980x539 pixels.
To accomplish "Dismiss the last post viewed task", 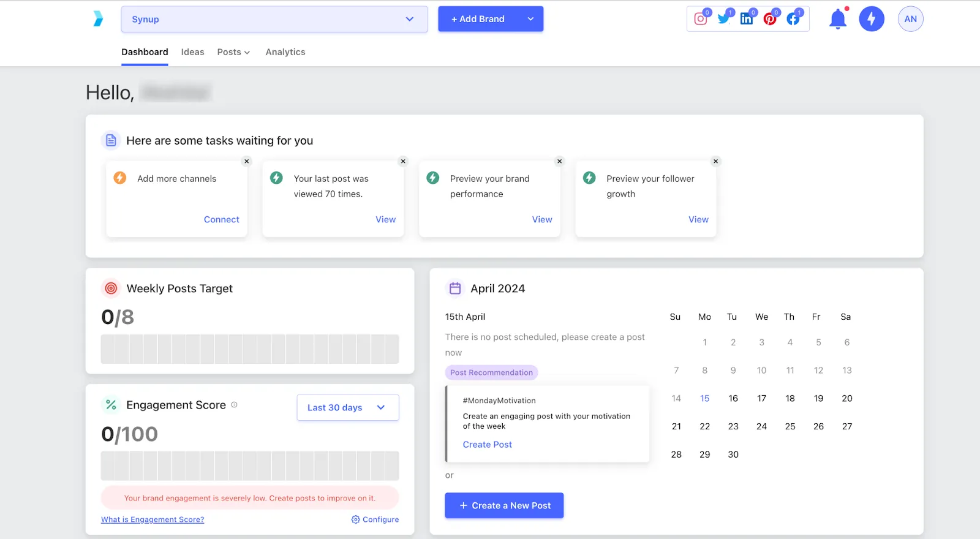I will point(403,161).
